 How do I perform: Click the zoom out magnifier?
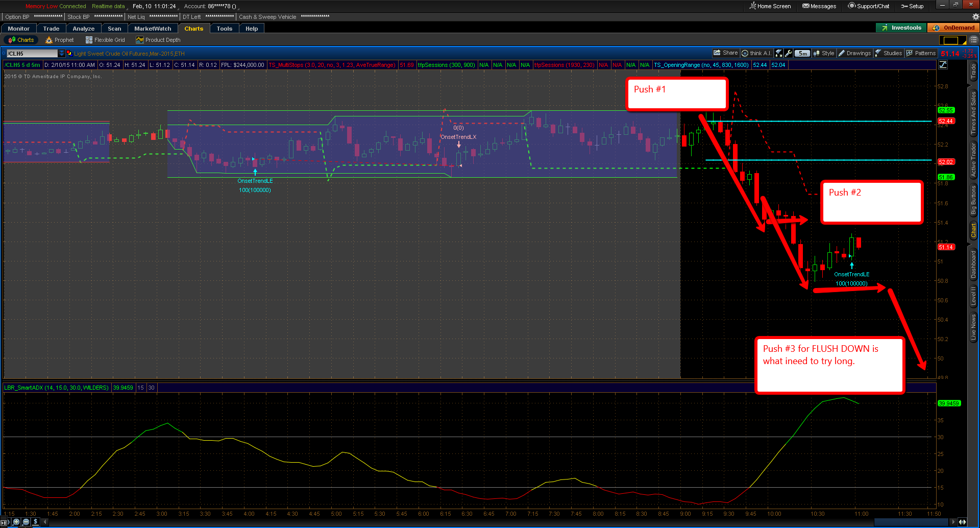coord(26,522)
